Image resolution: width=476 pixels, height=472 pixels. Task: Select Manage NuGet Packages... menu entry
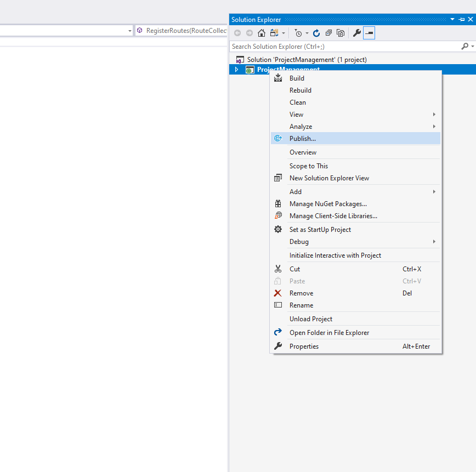point(328,204)
